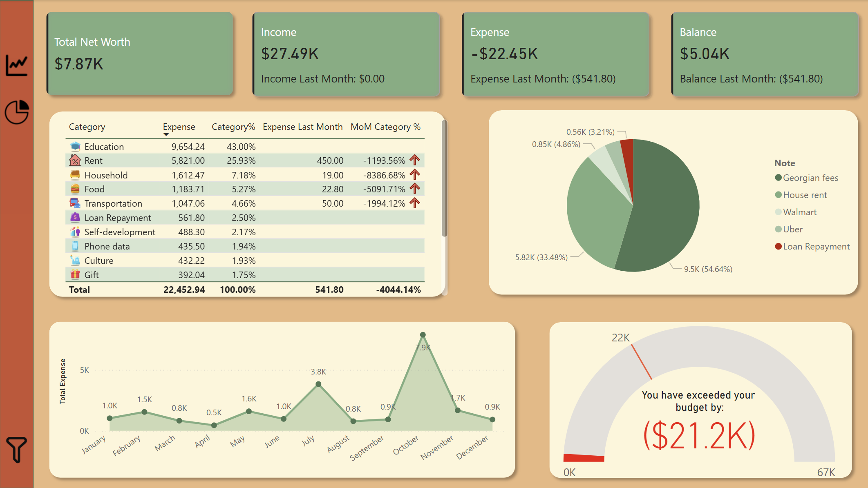Click the Food burger icon
The image size is (868, 488).
[x=75, y=189]
